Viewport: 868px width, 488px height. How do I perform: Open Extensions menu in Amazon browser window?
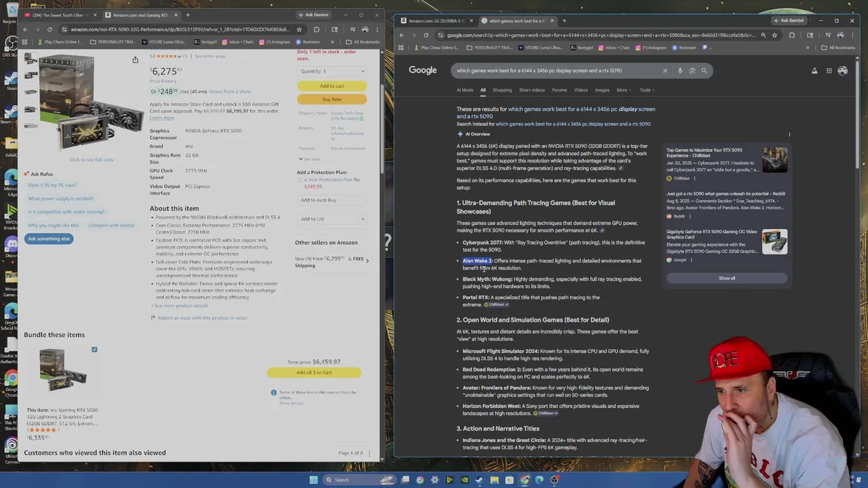(317, 30)
